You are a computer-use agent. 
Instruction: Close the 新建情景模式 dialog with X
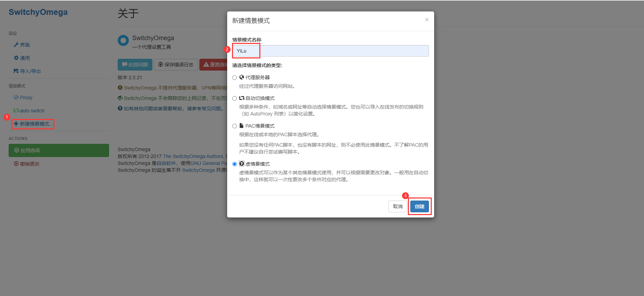[427, 20]
